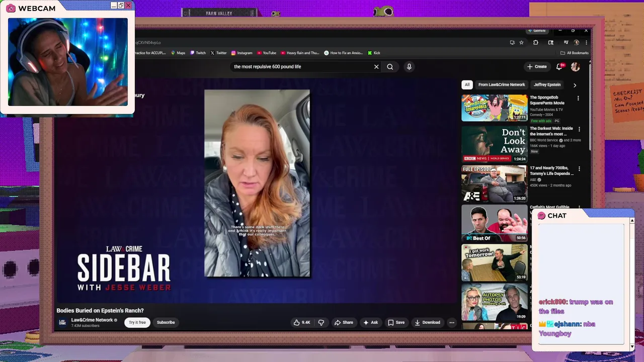
Task: Show more filter chips with right arrow
Action: (575, 85)
